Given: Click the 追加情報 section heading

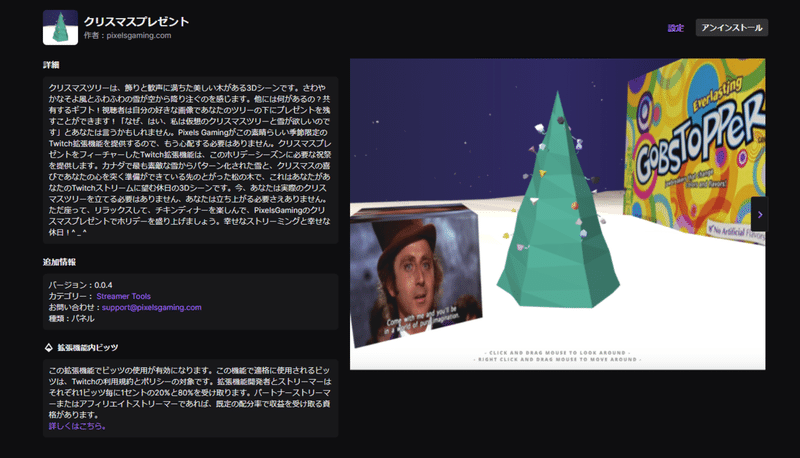Looking at the screenshot, I should click(59, 262).
